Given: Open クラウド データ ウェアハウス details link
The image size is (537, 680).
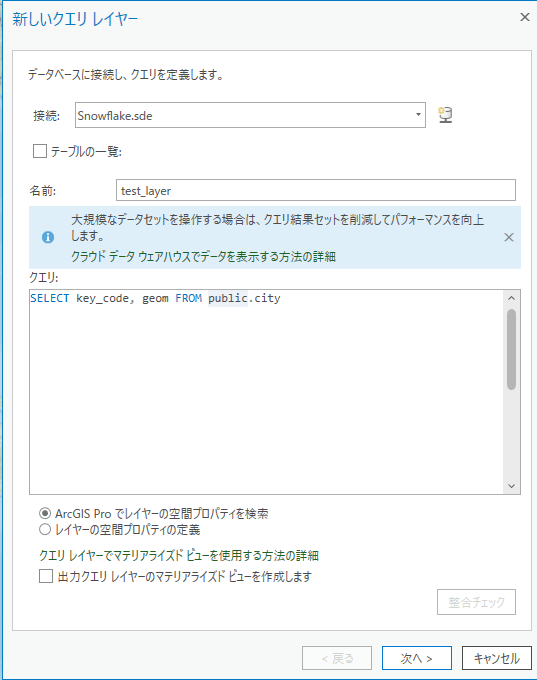Looking at the screenshot, I should pyautogui.click(x=203, y=257).
